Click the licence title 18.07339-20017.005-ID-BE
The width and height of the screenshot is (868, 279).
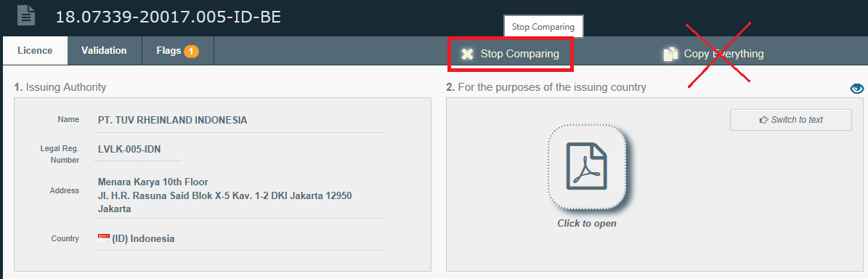click(x=169, y=17)
